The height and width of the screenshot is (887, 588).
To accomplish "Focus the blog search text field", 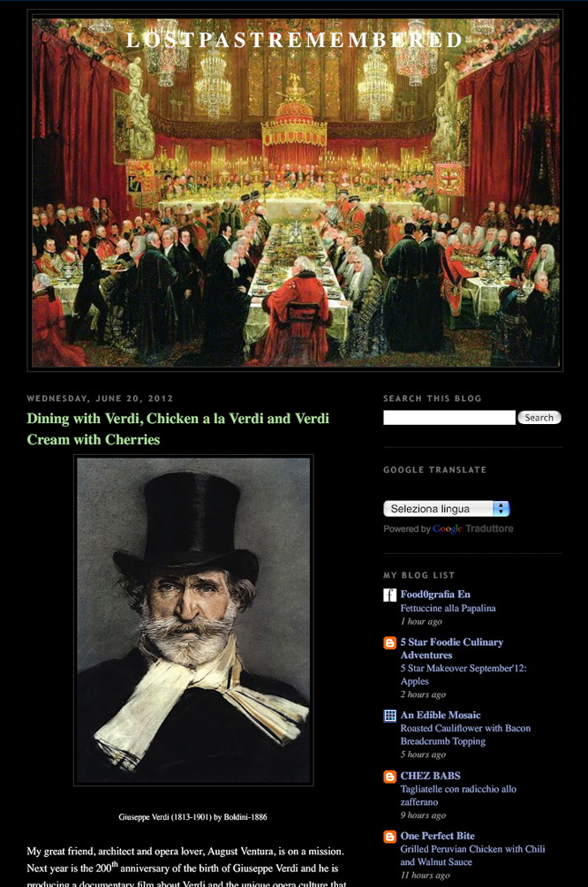I will [449, 418].
